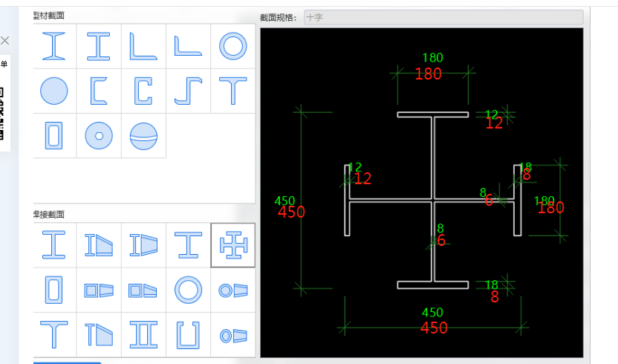
Task: Select the welded cross-shaped section
Action: coord(233,245)
